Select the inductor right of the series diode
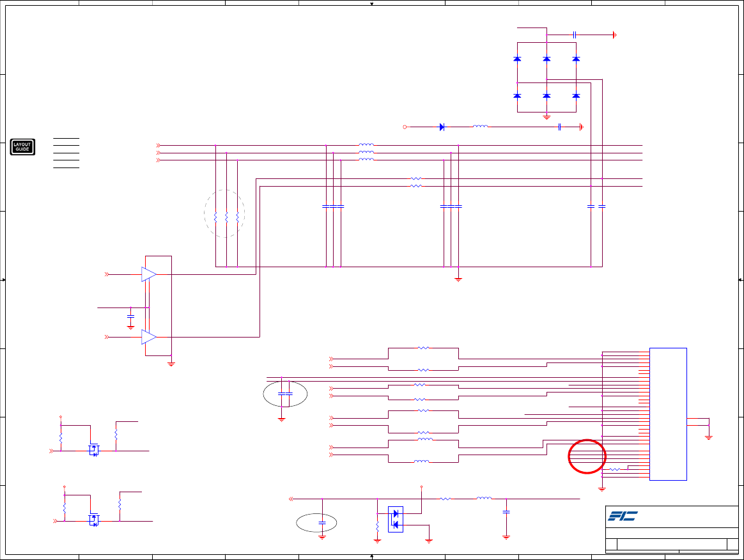The height and width of the screenshot is (560, 744). [480, 126]
